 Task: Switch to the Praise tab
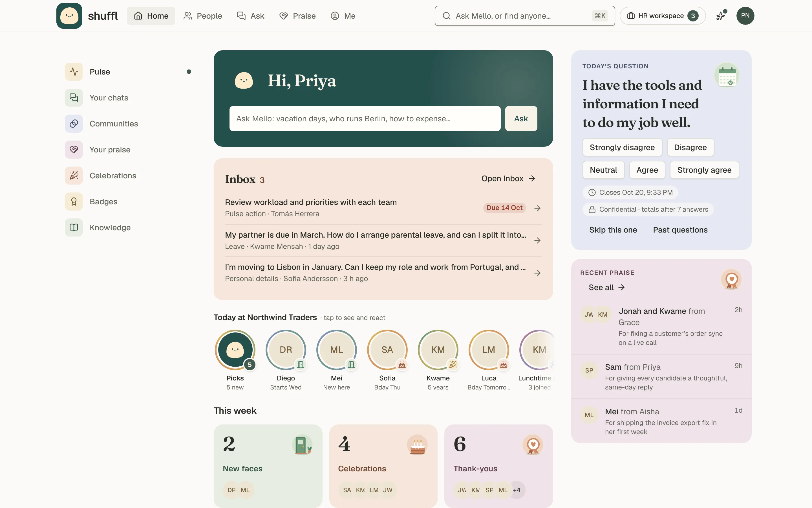[x=297, y=16]
